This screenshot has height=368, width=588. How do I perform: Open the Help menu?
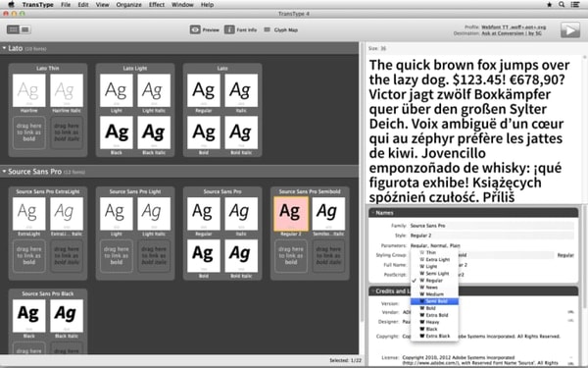click(x=207, y=5)
